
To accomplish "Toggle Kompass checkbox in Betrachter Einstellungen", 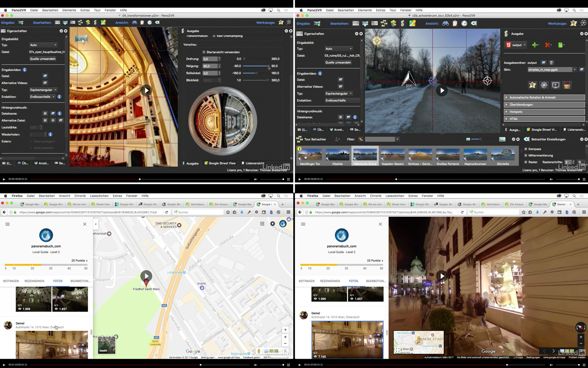I will click(526, 149).
